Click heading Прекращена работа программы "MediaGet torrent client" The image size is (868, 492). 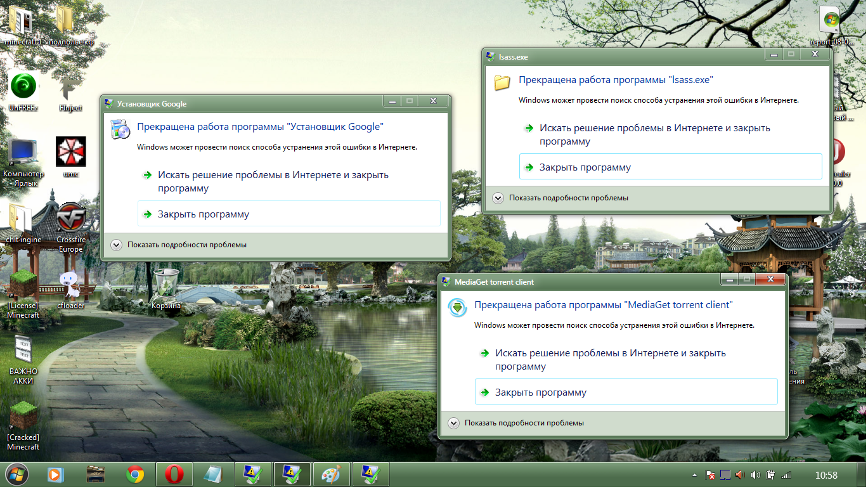tap(604, 305)
